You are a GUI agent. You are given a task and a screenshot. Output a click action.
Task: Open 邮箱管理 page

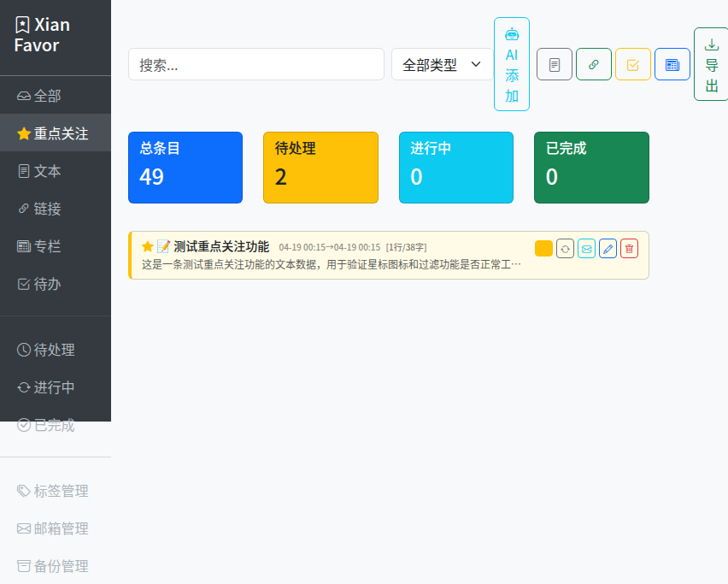56,528
